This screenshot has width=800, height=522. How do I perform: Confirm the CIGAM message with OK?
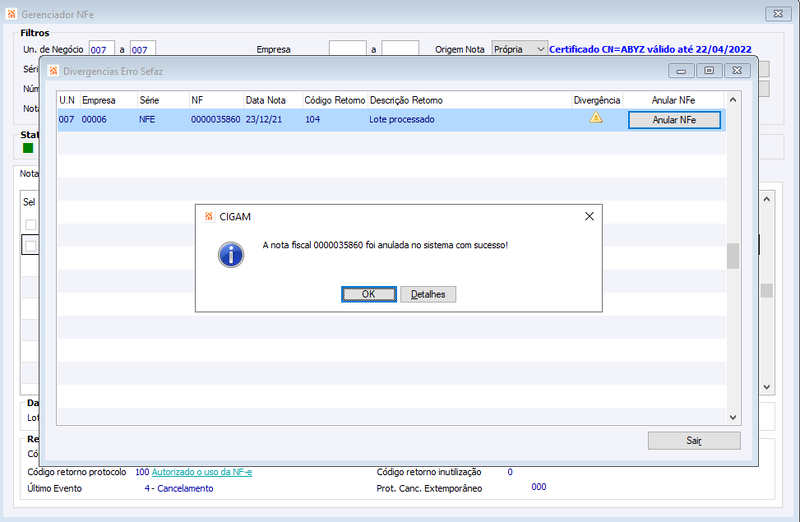[368, 294]
